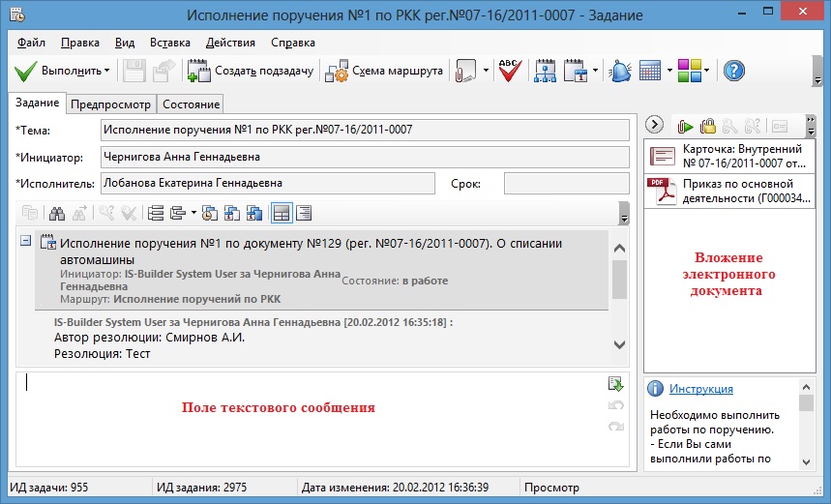Switch to the Предпросмотр tab
This screenshot has width=831, height=504.
point(109,104)
